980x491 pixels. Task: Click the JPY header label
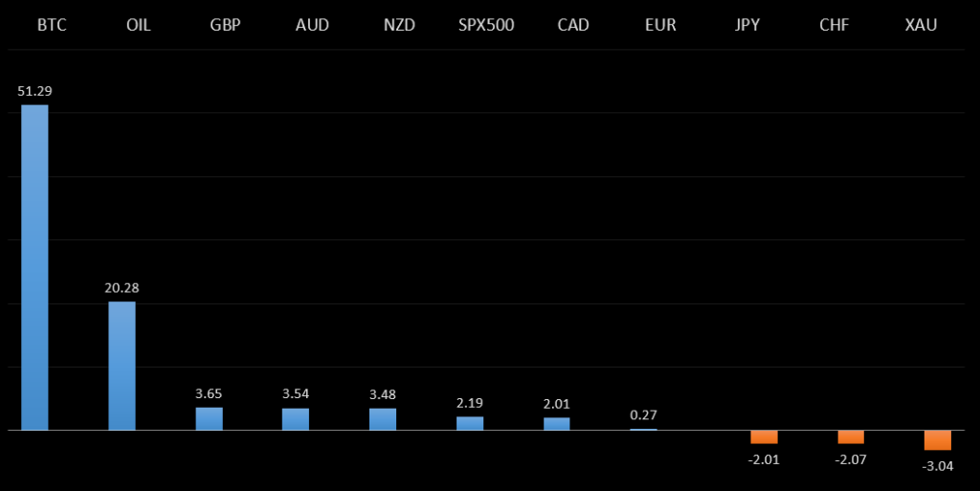(x=747, y=25)
